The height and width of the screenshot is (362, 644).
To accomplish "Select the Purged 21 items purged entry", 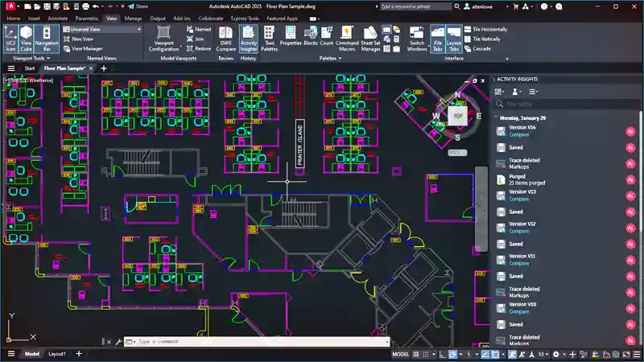I will 566,179.
